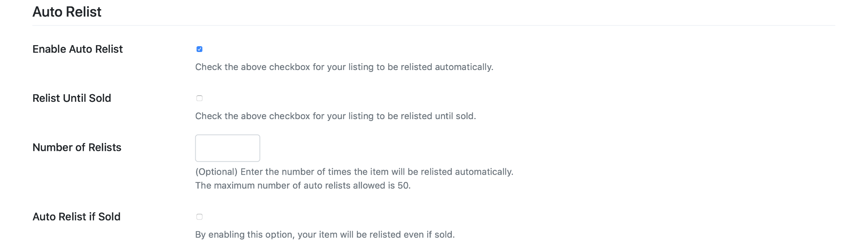Click the 'maximum number of auto relists' note

coord(303,186)
